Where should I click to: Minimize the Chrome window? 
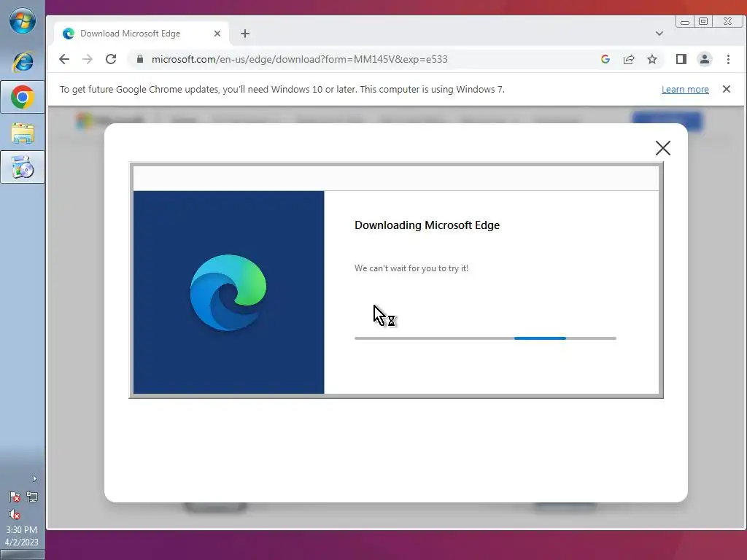(x=684, y=21)
